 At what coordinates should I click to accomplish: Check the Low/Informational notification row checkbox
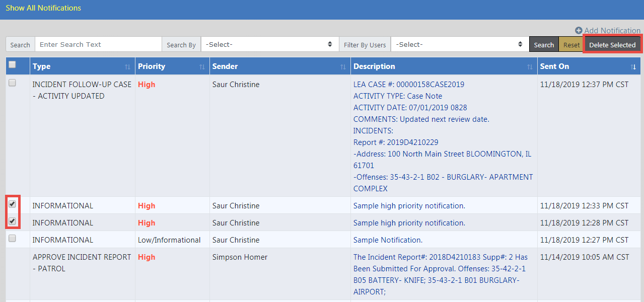point(13,238)
